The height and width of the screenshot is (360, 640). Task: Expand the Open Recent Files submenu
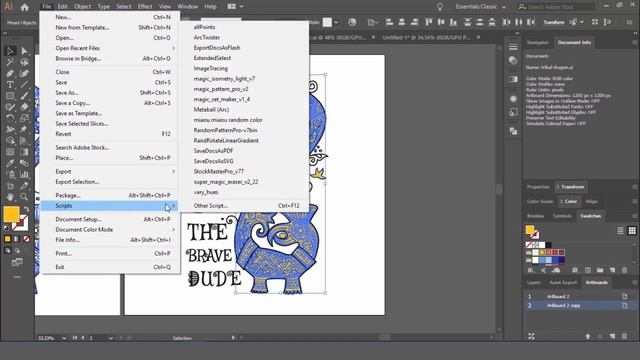(x=110, y=48)
